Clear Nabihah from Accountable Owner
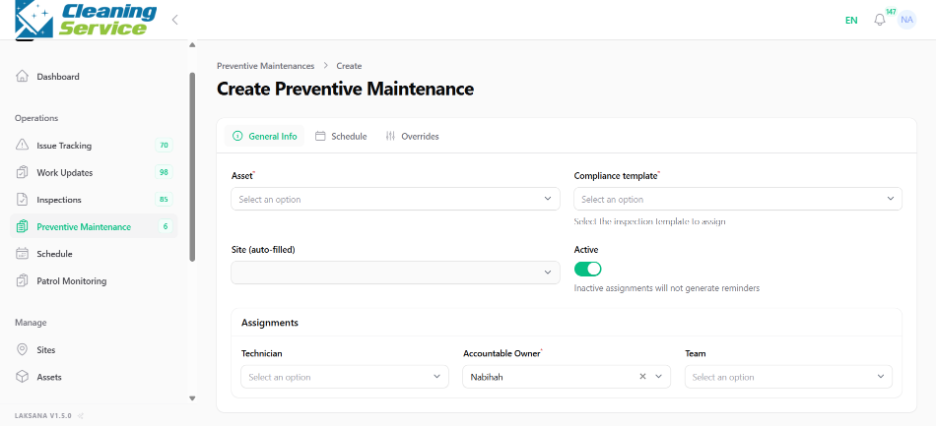 coord(643,376)
